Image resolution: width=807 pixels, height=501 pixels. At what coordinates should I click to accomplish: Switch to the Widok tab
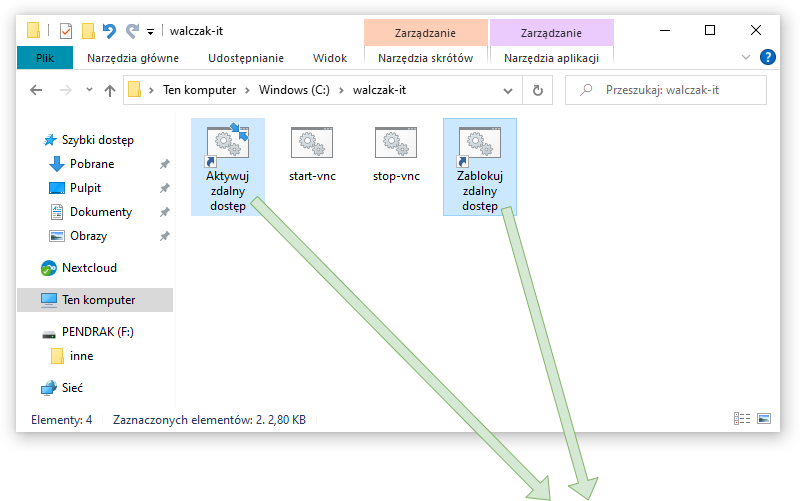point(330,58)
